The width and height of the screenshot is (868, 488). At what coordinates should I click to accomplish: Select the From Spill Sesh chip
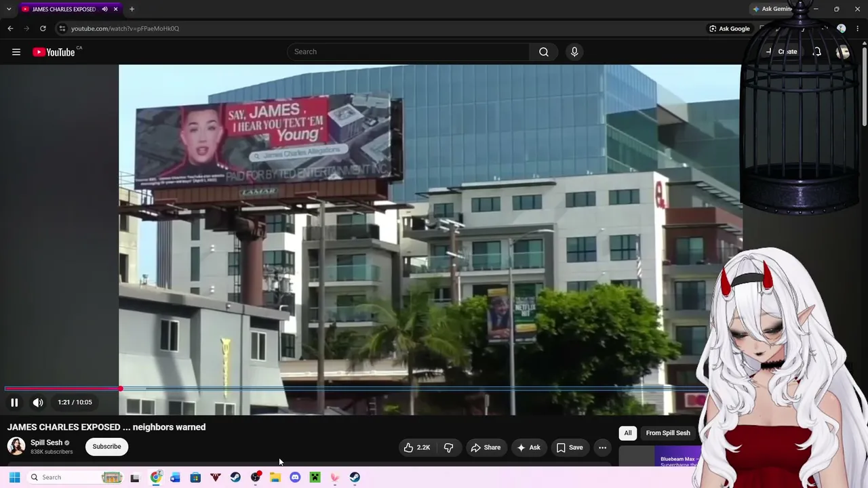[668, 433]
